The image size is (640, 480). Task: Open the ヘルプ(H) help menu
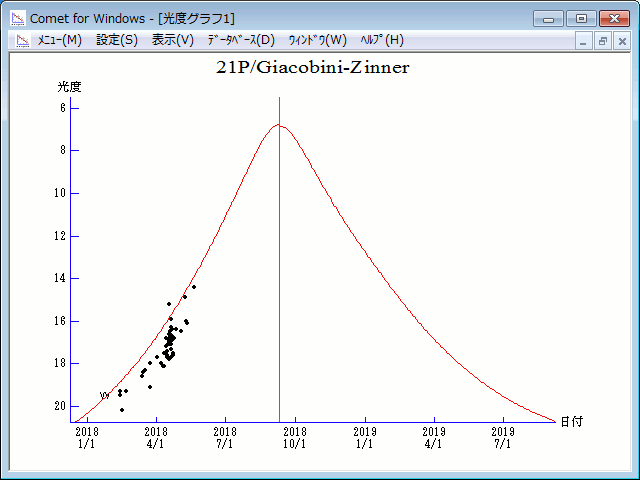pos(381,40)
